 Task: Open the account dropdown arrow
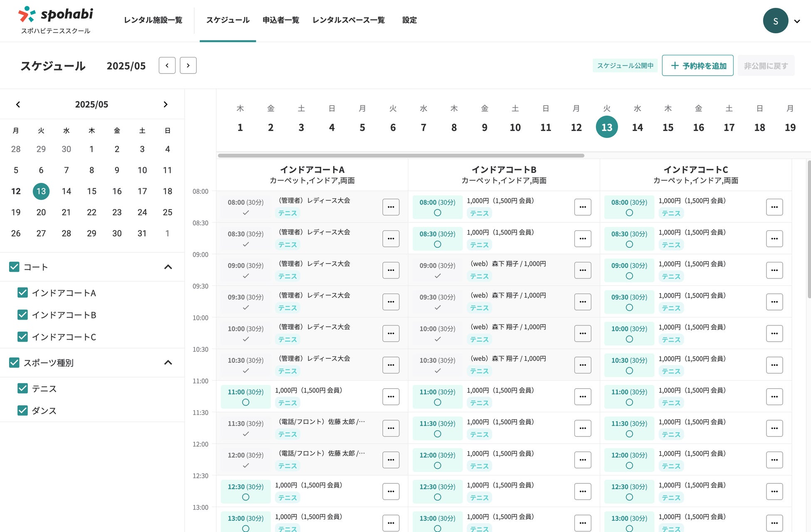coord(797,21)
